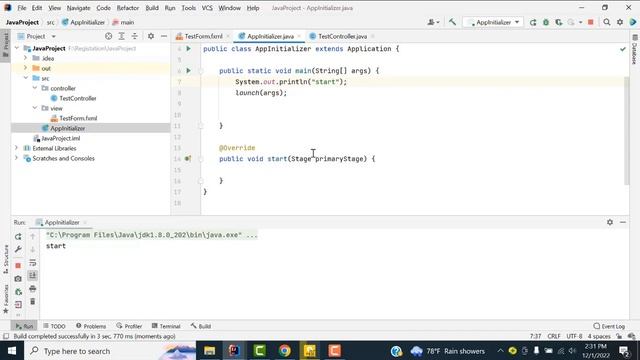
Task: Select TestForm.fxml in project tree
Action: coord(78,118)
